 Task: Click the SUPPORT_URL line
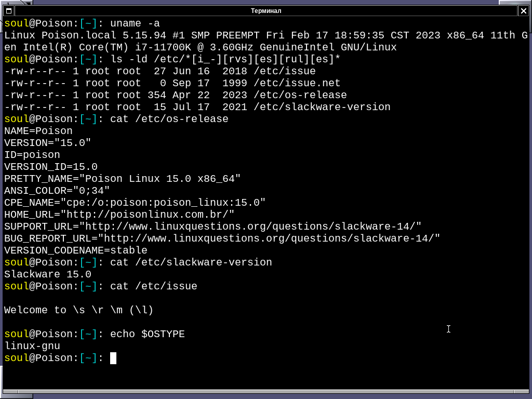(x=212, y=227)
